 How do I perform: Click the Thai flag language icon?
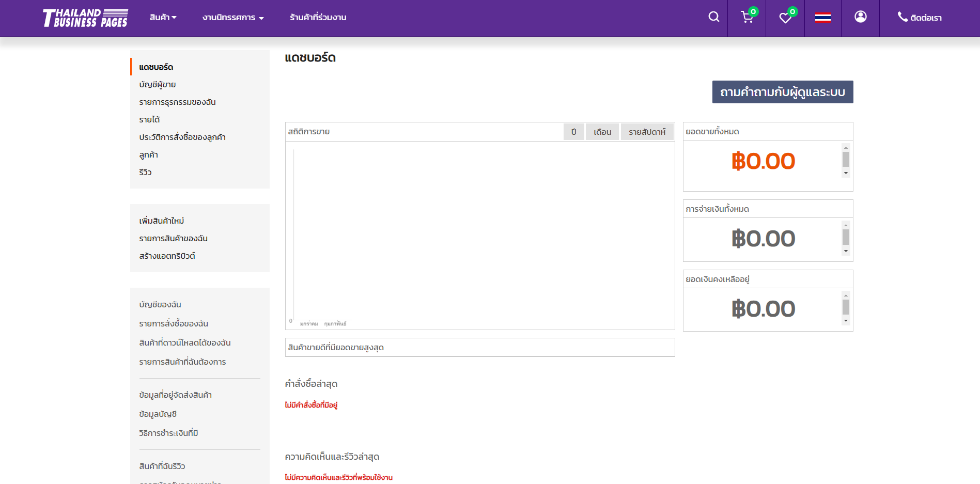click(822, 18)
